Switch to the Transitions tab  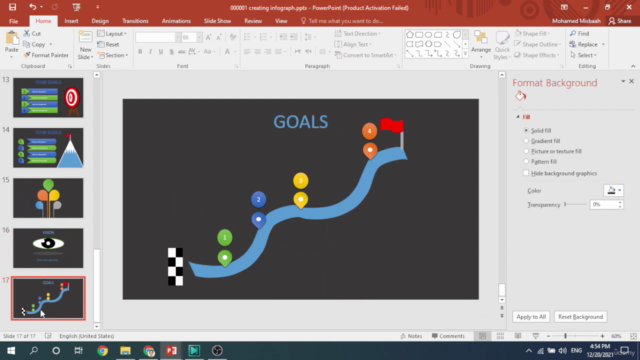click(x=135, y=21)
